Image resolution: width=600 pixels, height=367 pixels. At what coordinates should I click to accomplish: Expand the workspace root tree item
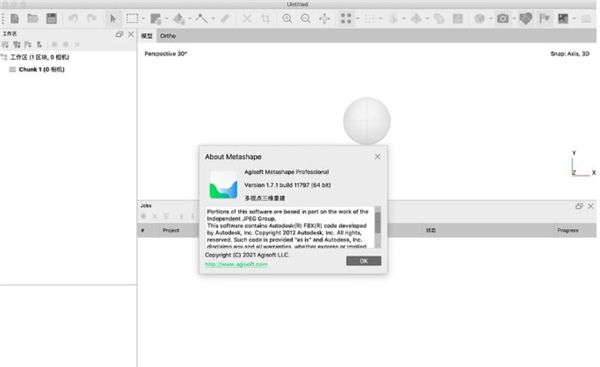(x=4, y=57)
